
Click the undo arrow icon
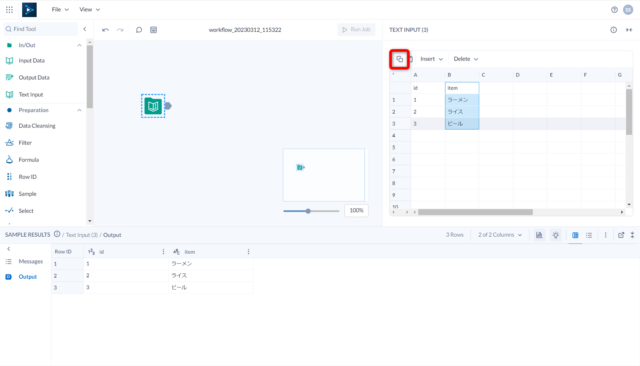pos(105,30)
